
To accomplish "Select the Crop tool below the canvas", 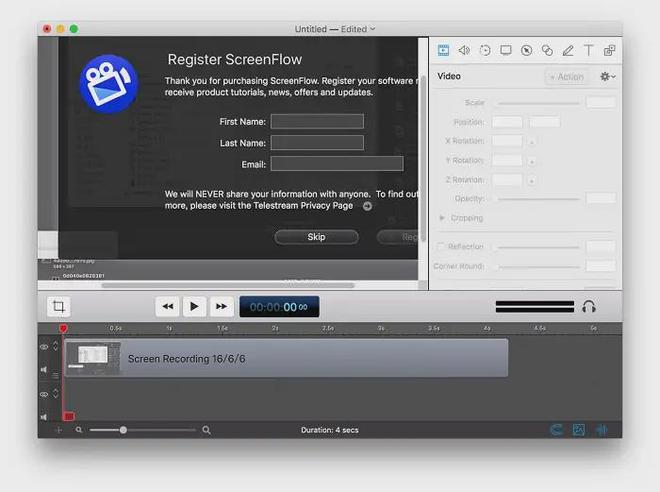I will (x=59, y=307).
